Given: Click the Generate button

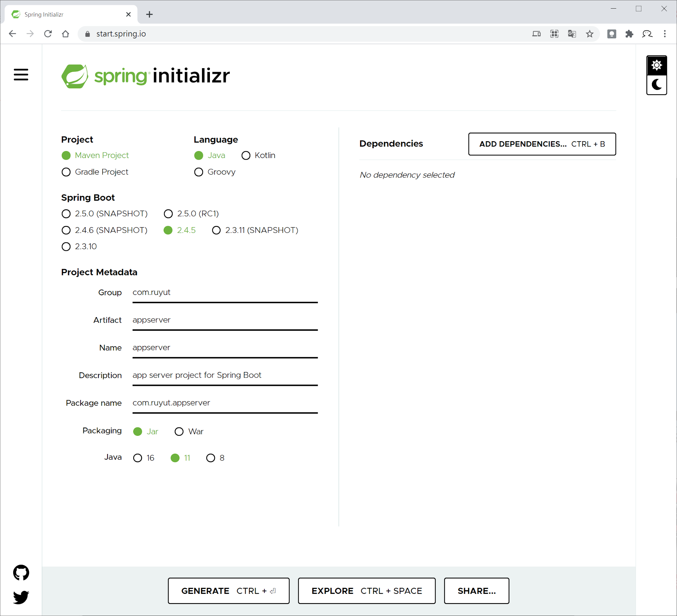Looking at the screenshot, I should click(228, 591).
